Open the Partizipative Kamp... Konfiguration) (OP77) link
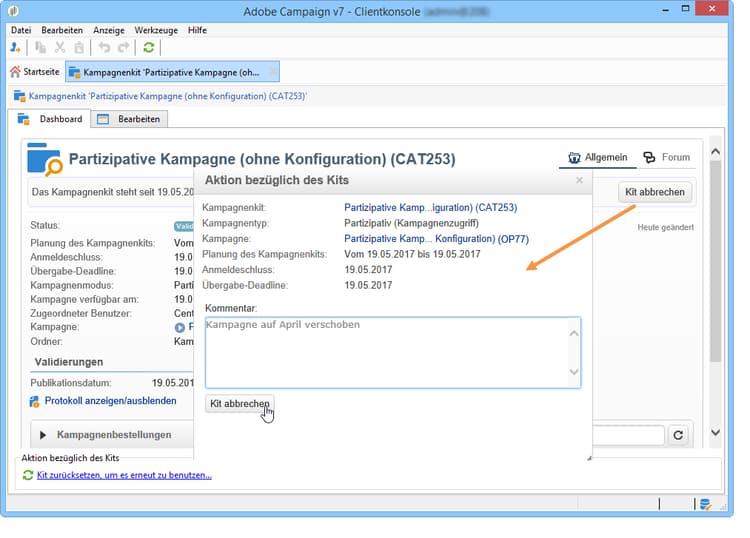The image size is (750, 538). (x=436, y=239)
